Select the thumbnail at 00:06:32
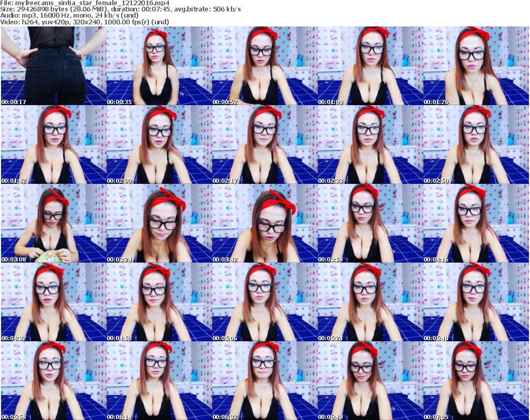This screenshot has height=420, width=530. [264, 381]
